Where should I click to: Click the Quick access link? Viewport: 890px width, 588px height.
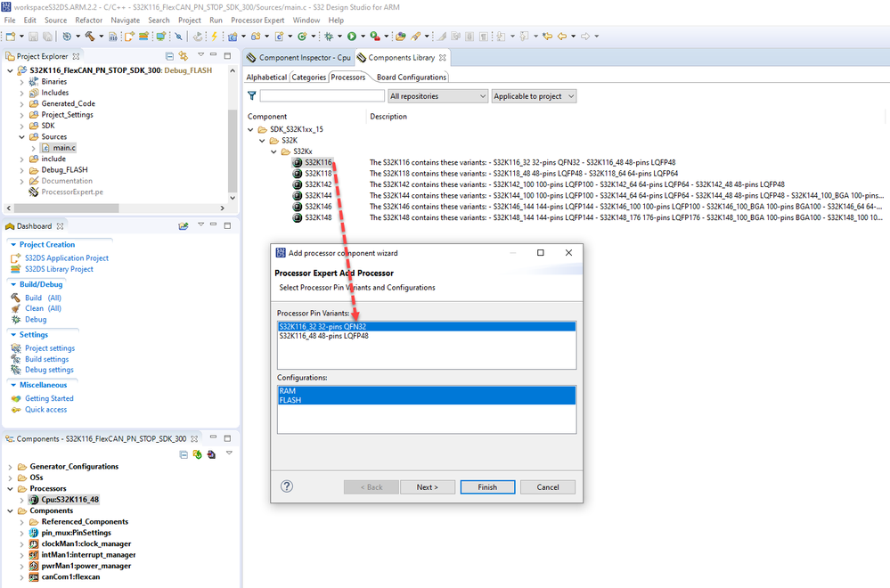(x=45, y=410)
